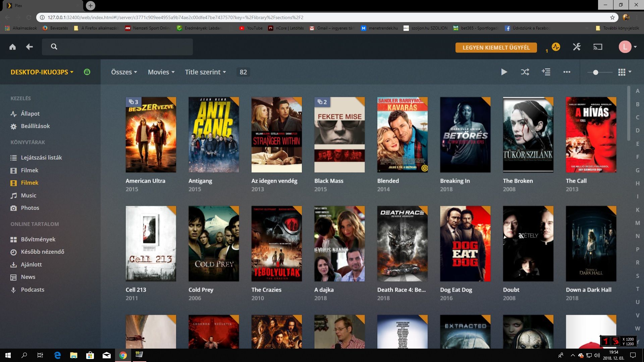Viewport: 644px width, 362px height.
Task: Open News in the sidebar
Action: (x=23, y=277)
